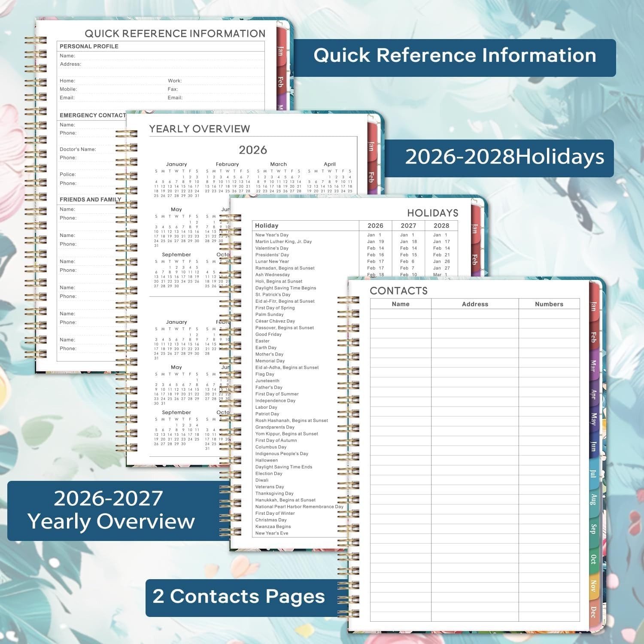Pick the Nov tab on Contacts planner
644x644 pixels.
click(594, 586)
